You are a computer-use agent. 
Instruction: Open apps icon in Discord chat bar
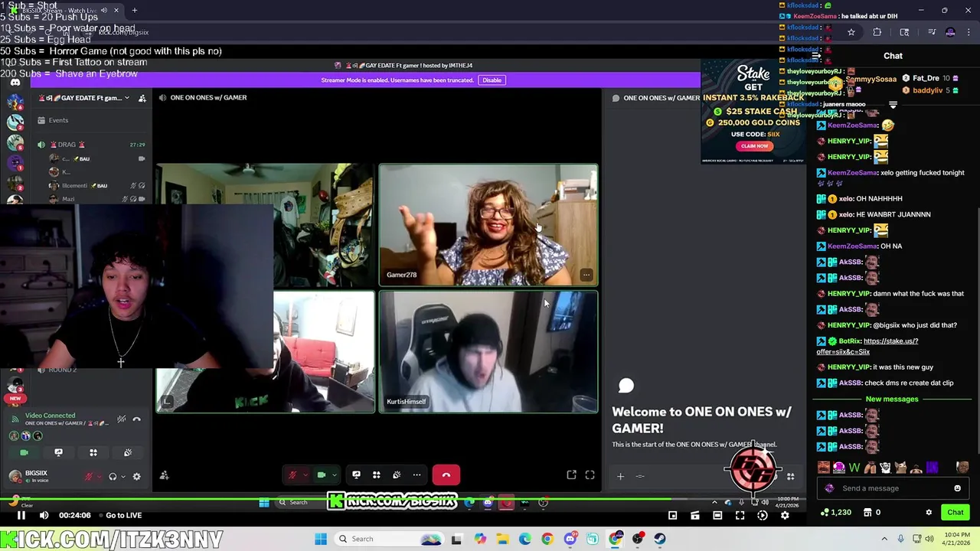[790, 476]
